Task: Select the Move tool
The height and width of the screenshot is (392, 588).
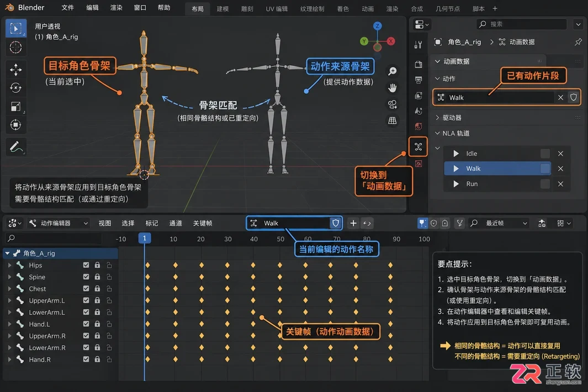Action: (15, 70)
